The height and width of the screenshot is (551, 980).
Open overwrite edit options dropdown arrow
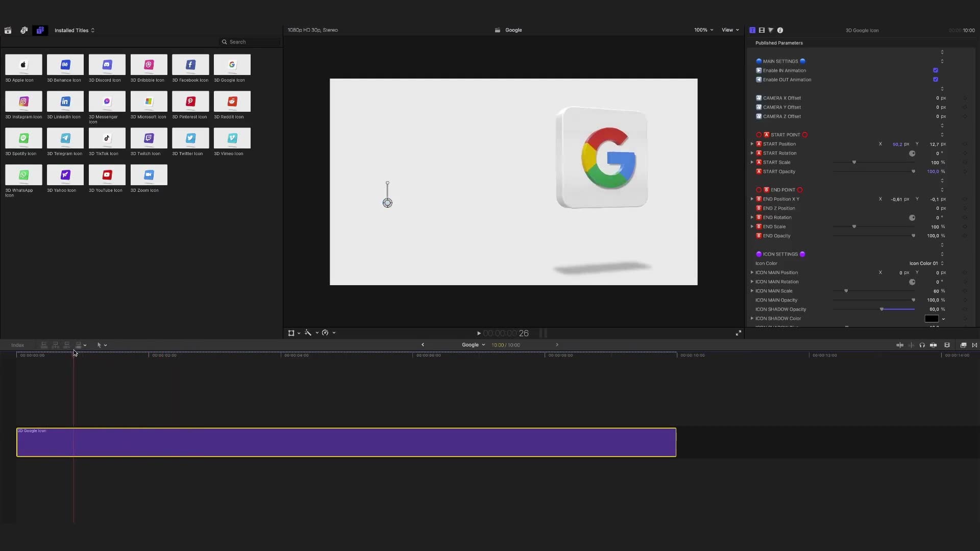pos(85,345)
